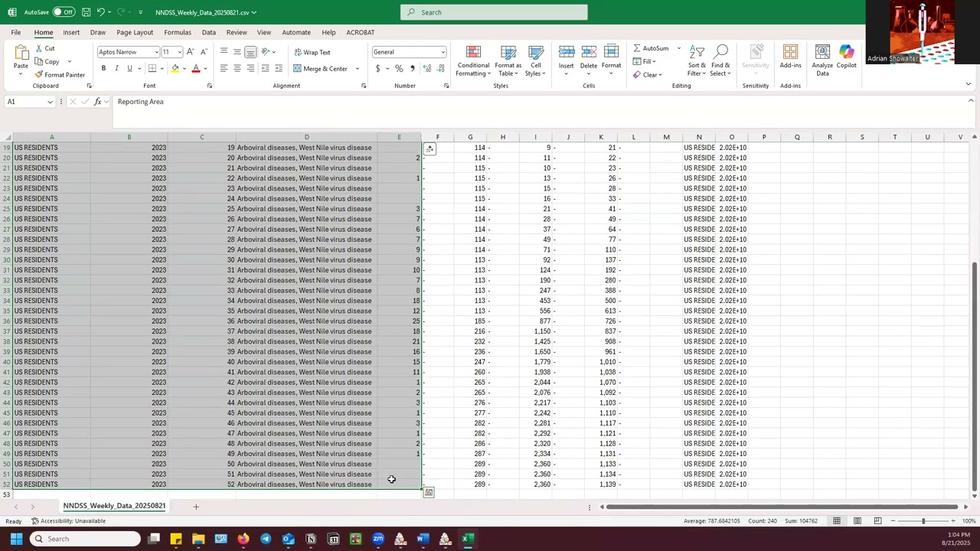Switch to the Insert ribbon tab
The height and width of the screenshot is (551, 980).
pos(71,32)
